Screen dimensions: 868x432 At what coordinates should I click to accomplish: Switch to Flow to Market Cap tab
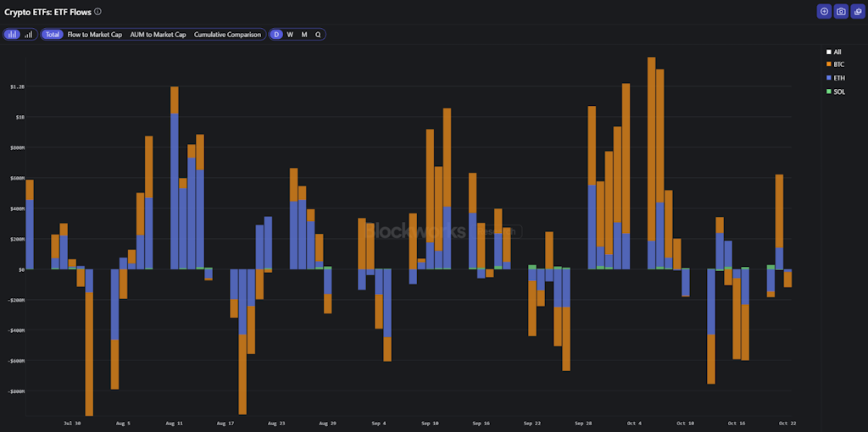click(94, 35)
